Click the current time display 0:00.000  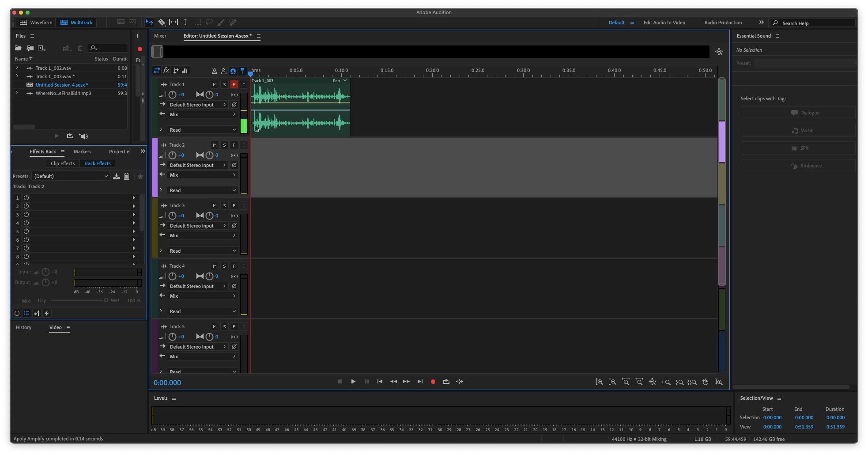(x=167, y=383)
